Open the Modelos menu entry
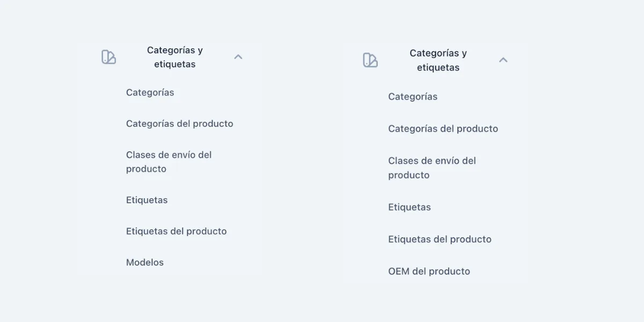This screenshot has width=644, height=322. (x=144, y=262)
